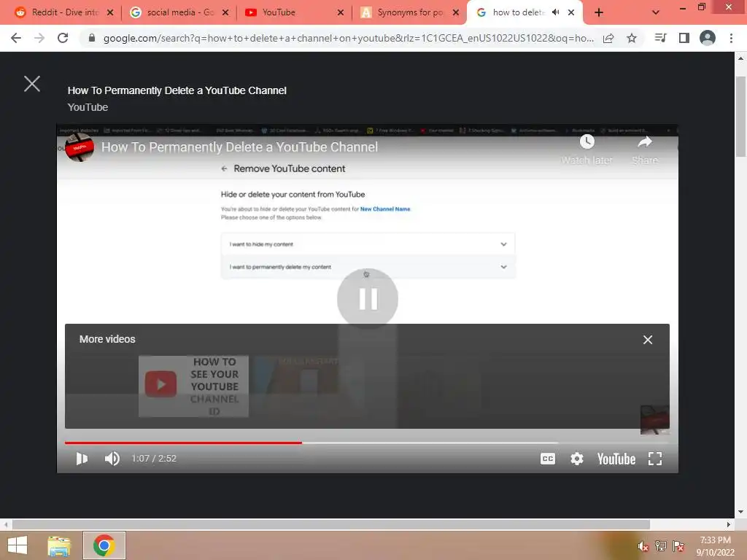Open the Chrome profile avatar
747x560 pixels.
708,38
